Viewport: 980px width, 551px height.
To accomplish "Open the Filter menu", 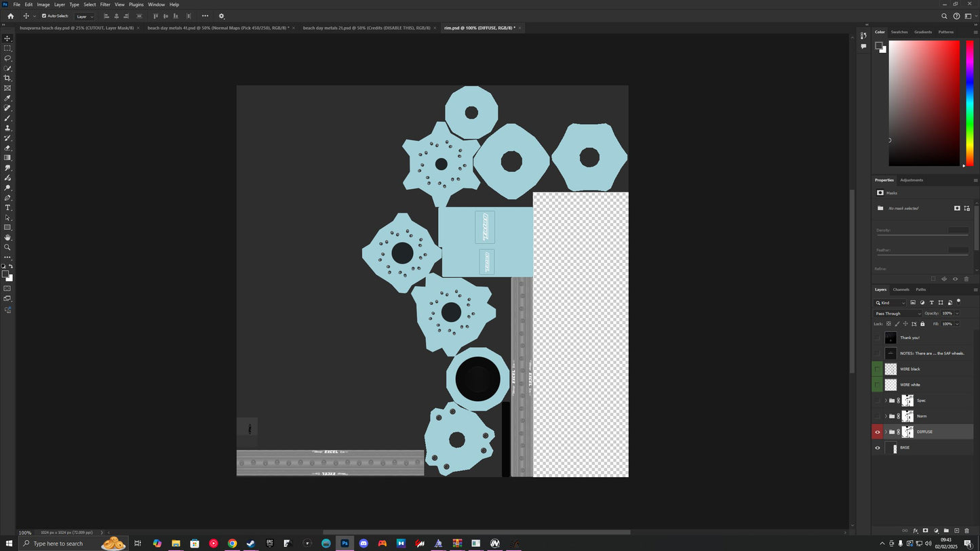I will (x=105, y=4).
